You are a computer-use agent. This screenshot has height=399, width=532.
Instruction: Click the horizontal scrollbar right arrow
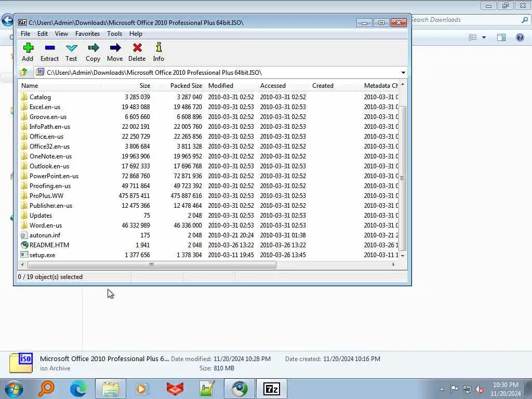pos(394,264)
